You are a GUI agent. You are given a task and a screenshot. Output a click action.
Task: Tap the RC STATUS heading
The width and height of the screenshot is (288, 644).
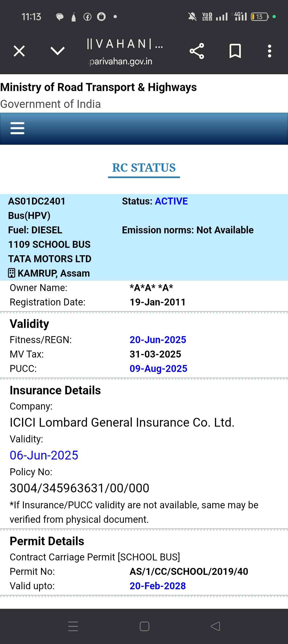coord(144,168)
